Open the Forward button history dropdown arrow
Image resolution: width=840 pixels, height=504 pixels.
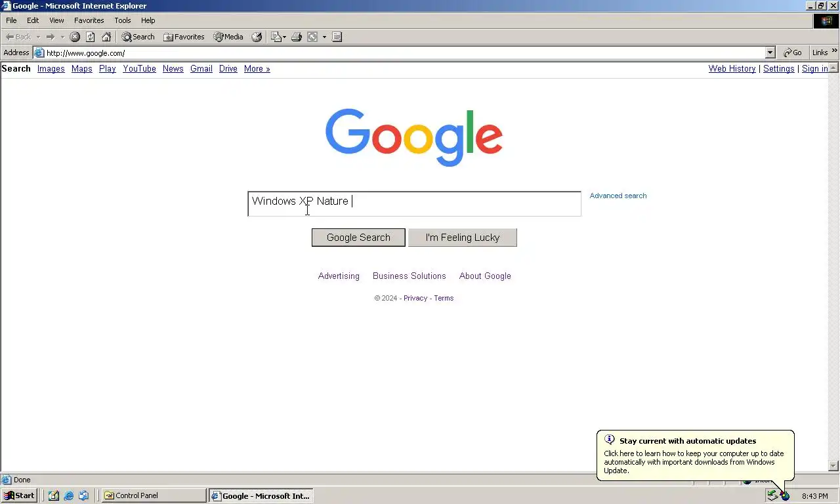click(62, 37)
